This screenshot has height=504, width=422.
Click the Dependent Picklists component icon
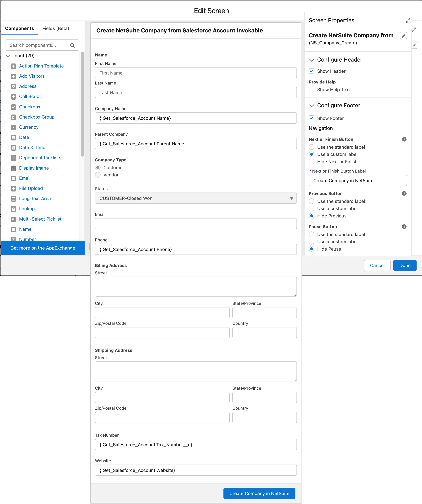coord(14,158)
